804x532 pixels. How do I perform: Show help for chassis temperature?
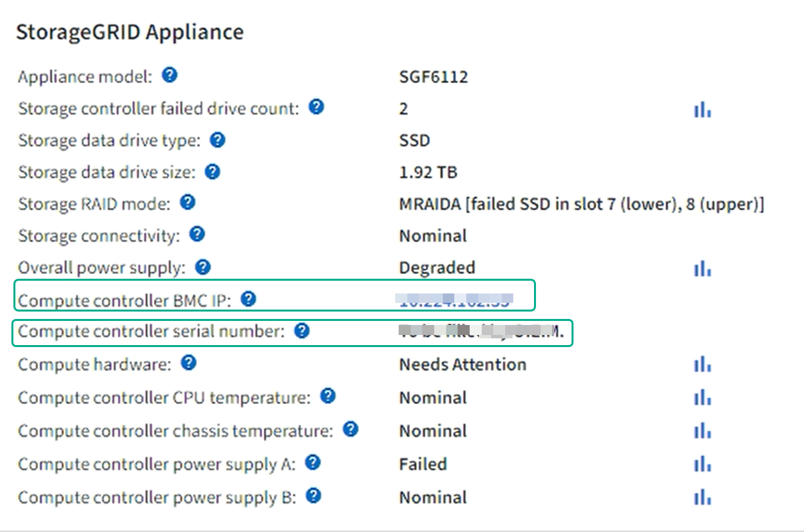(350, 429)
